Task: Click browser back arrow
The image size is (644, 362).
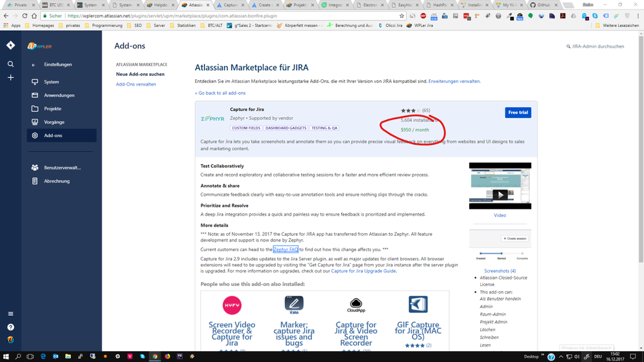Action: 6,15
